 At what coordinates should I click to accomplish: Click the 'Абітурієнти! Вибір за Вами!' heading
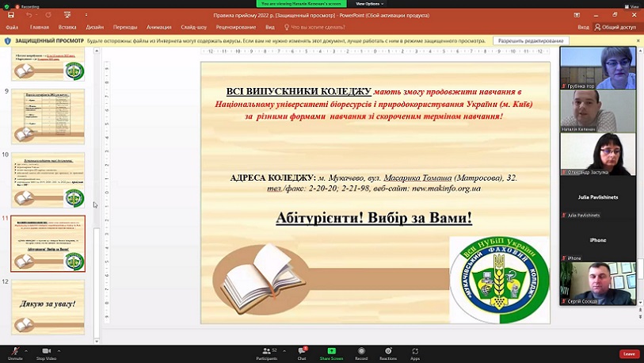coord(374,218)
